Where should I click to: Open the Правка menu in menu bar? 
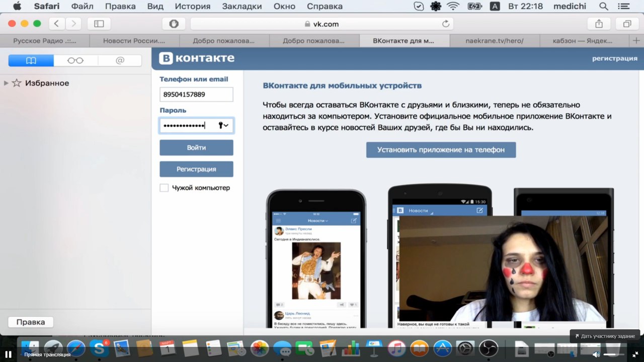120,7
